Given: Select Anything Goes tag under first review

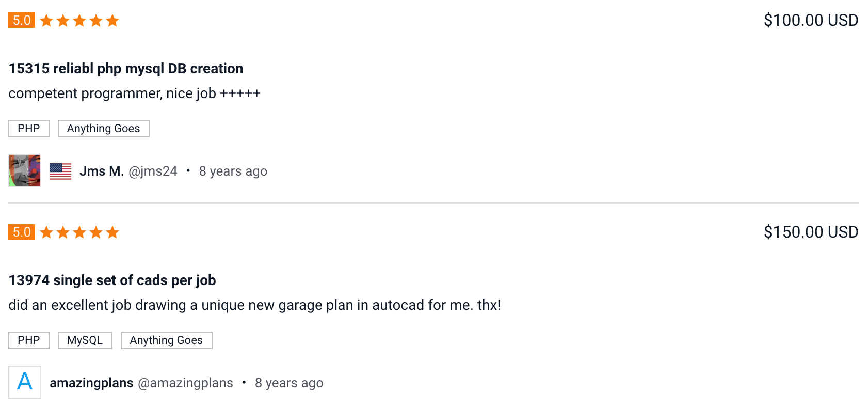Looking at the screenshot, I should [x=104, y=129].
